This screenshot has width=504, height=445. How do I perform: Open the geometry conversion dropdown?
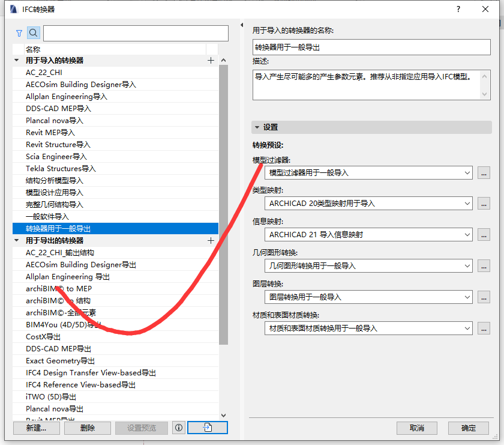(368, 266)
